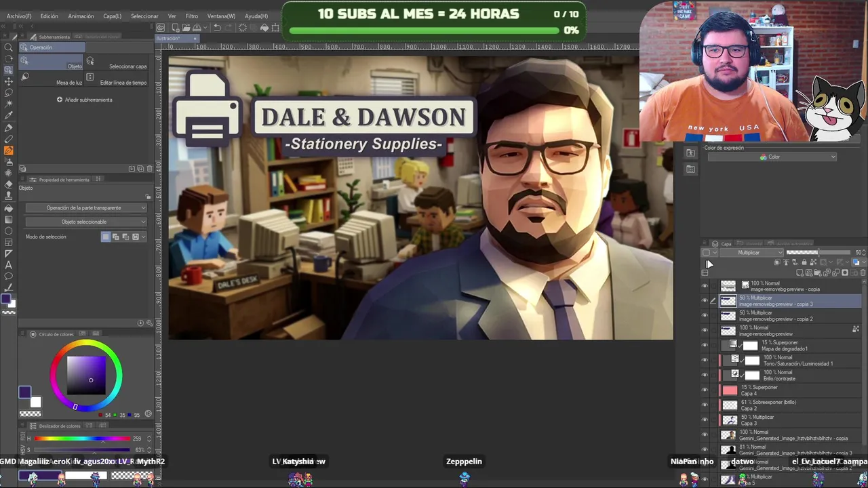
Task: Expand the Modo de selección options arrow
Action: (x=144, y=237)
